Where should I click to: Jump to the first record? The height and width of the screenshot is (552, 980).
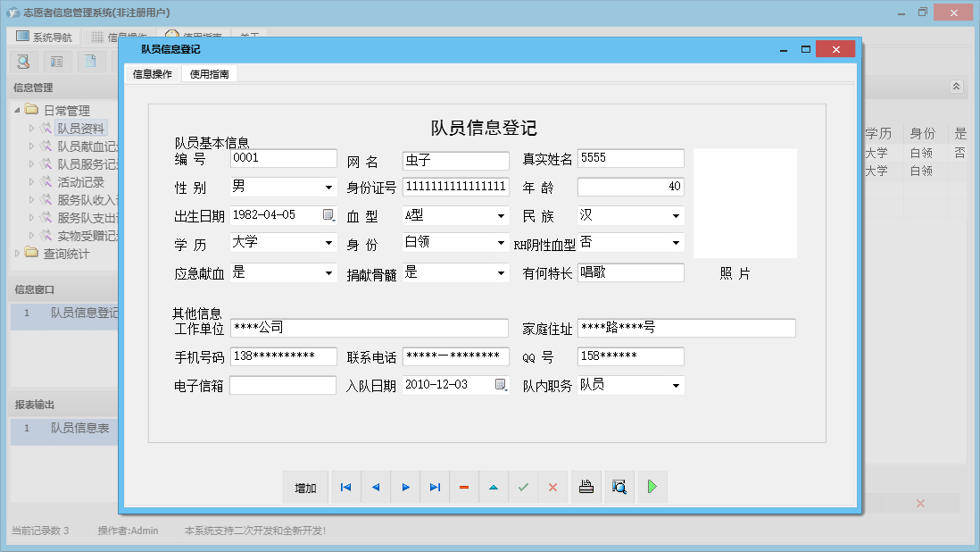point(345,488)
